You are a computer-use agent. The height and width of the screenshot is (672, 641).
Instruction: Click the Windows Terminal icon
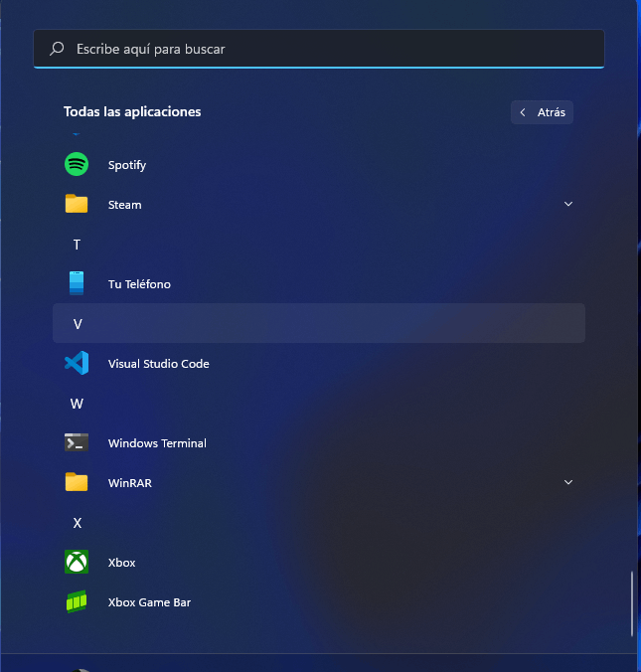pos(77,442)
